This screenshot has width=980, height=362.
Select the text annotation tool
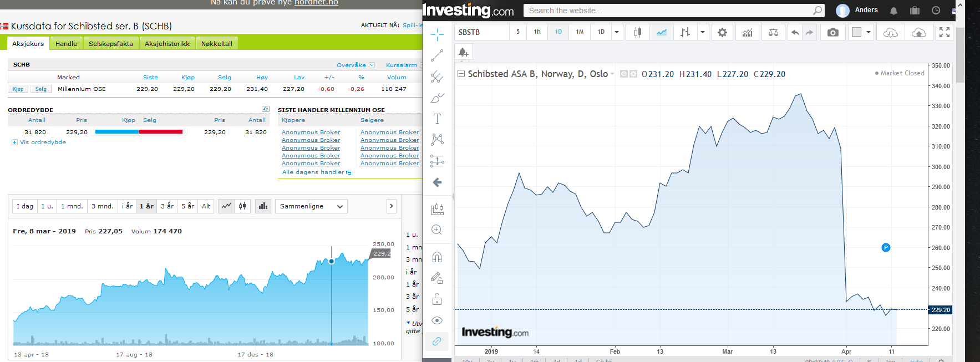(437, 119)
